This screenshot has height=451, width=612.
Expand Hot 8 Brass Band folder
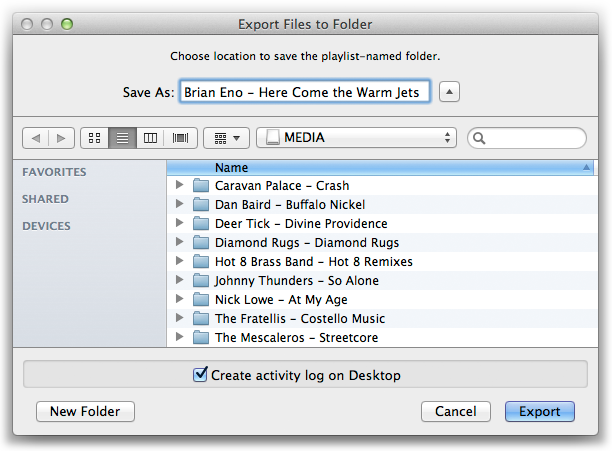point(179,261)
